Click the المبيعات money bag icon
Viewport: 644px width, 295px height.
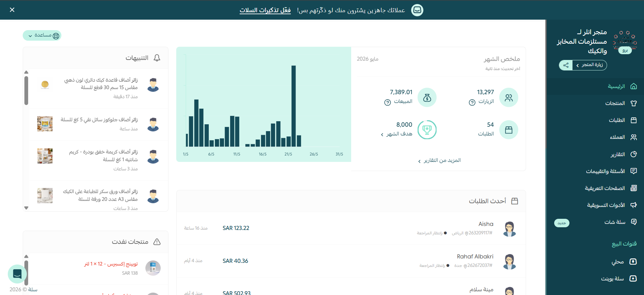coord(427,98)
